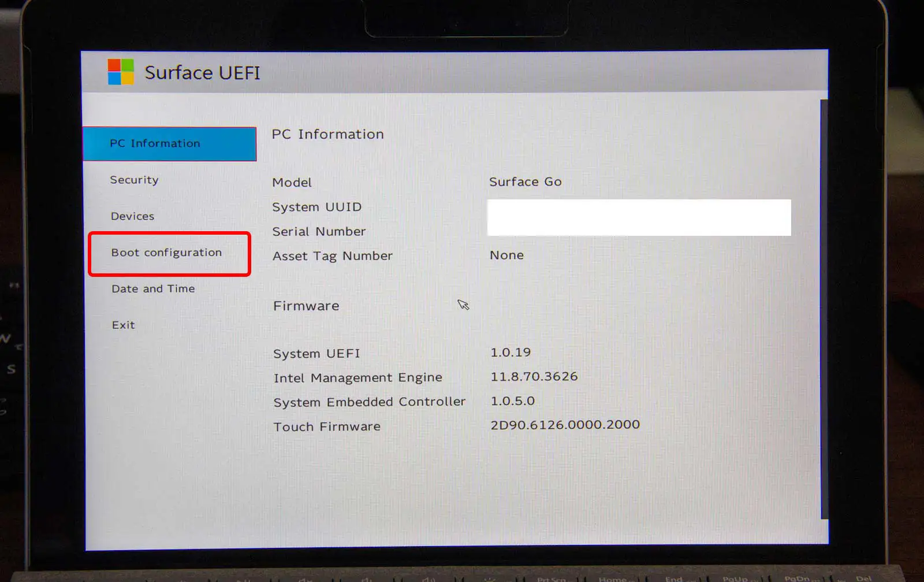
Task: Click the Asset Tag value None
Action: tap(506, 255)
